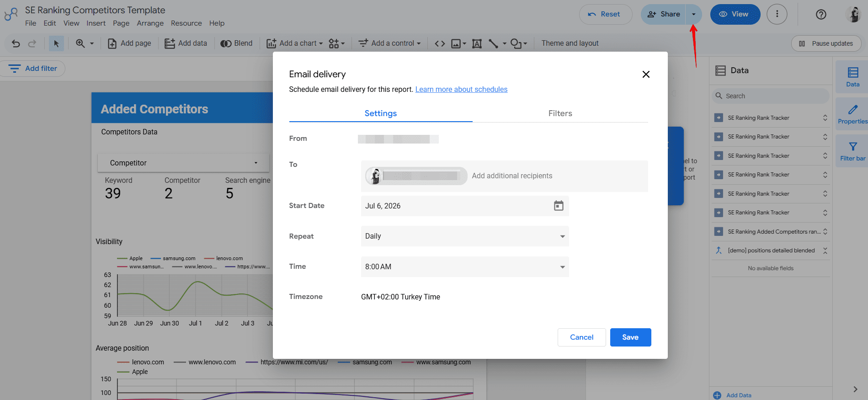Click the Data panel header icon
Screen dimensions: 868x400
(721, 70)
